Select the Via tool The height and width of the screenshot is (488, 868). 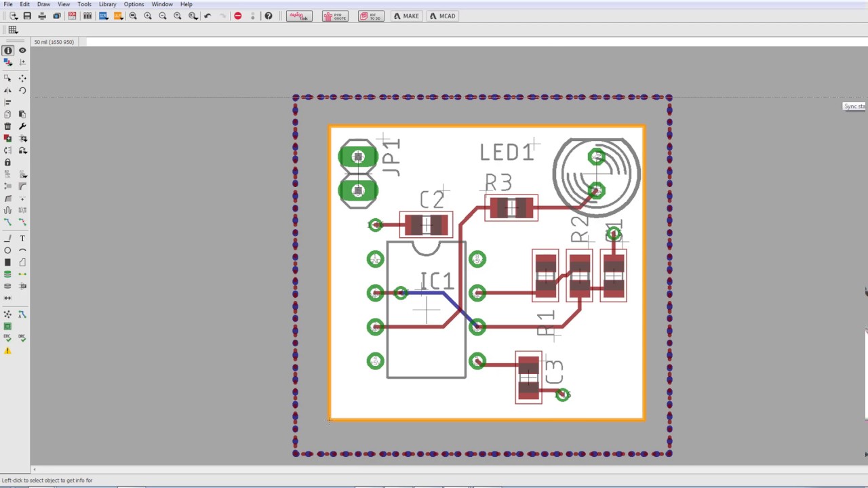tap(7, 274)
